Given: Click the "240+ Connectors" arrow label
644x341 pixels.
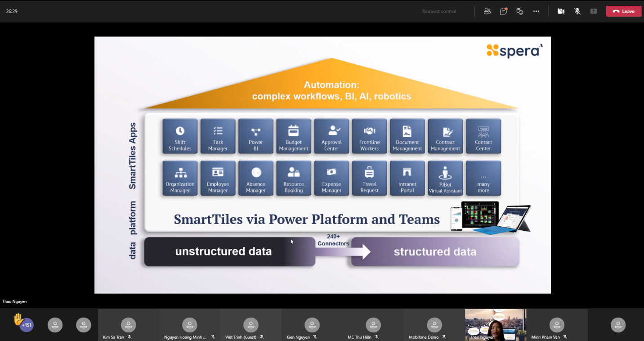Looking at the screenshot, I should point(333,240).
